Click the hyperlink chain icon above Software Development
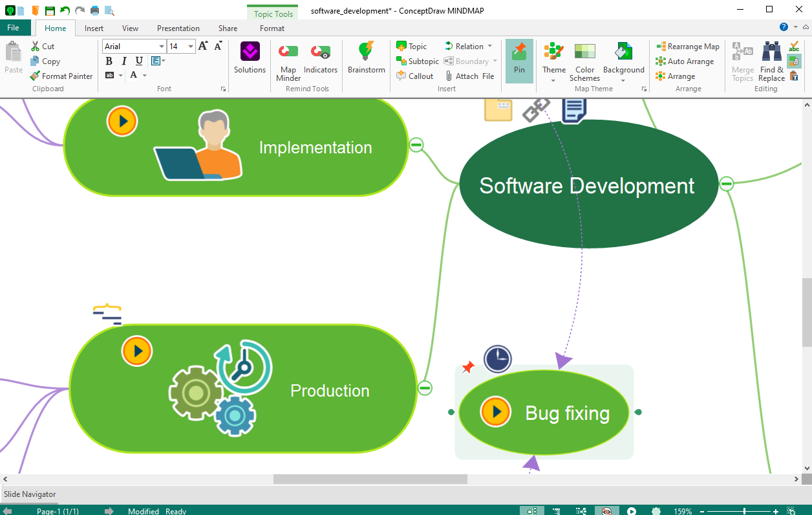Image resolution: width=812 pixels, height=515 pixels. click(535, 109)
